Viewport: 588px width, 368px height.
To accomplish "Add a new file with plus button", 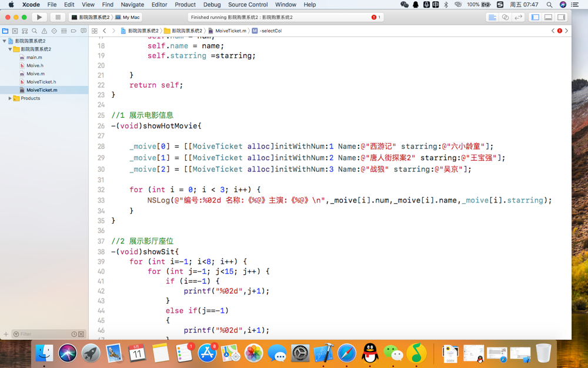I will pos(6,334).
